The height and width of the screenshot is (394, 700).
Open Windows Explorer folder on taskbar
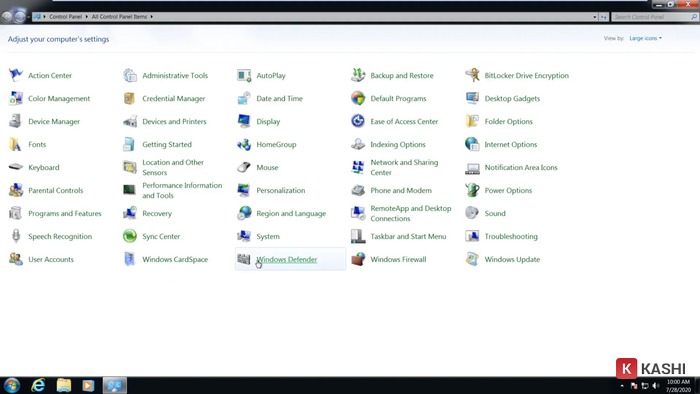(64, 385)
